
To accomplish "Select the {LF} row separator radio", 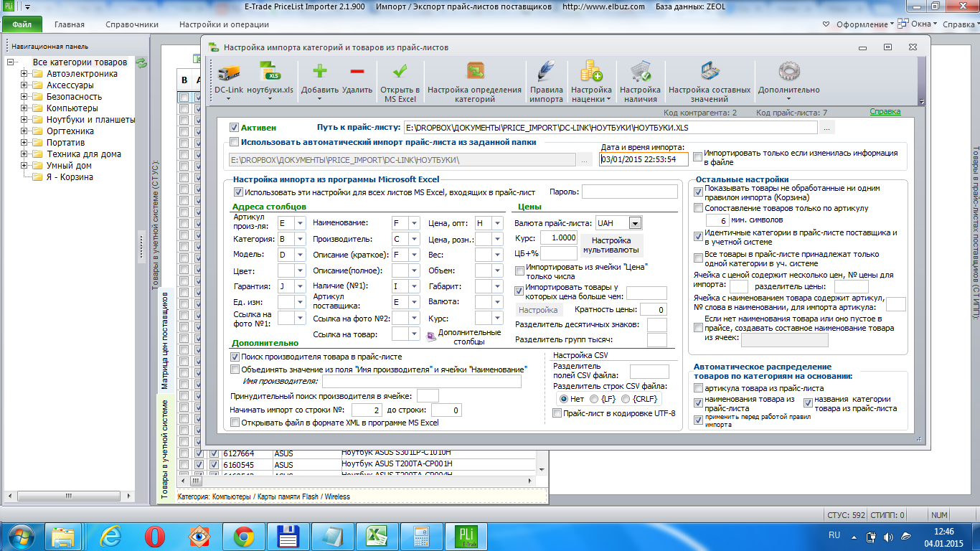I will coord(594,399).
